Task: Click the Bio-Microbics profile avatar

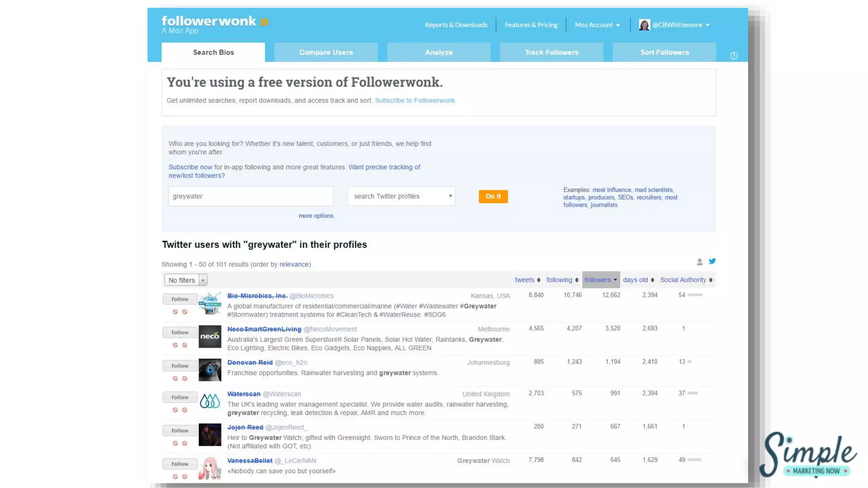Action: coord(210,303)
